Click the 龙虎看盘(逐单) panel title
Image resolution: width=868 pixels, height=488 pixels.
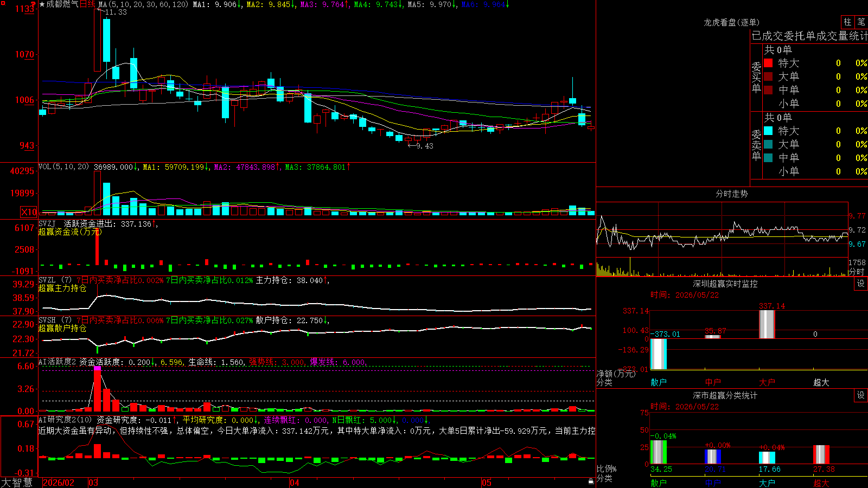731,22
